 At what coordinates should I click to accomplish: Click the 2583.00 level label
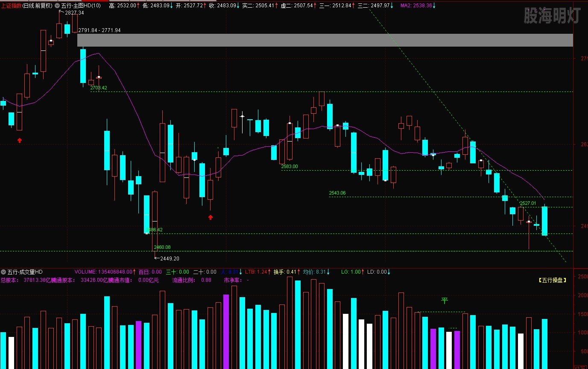tap(290, 166)
